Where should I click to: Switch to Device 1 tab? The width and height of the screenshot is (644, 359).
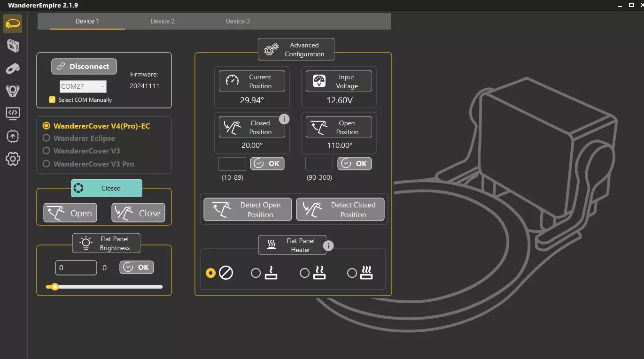[87, 21]
